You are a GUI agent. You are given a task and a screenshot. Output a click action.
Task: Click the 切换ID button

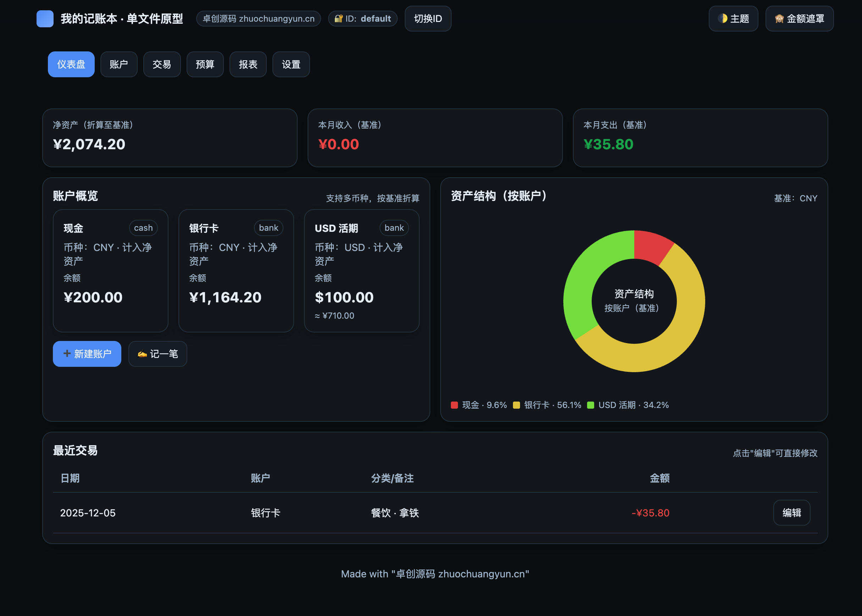tap(428, 18)
